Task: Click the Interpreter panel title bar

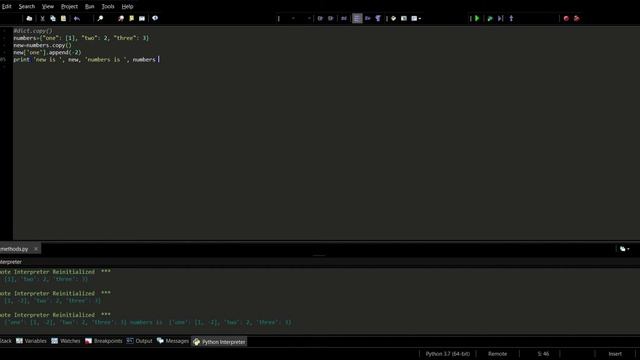Action: pyautogui.click(x=320, y=262)
